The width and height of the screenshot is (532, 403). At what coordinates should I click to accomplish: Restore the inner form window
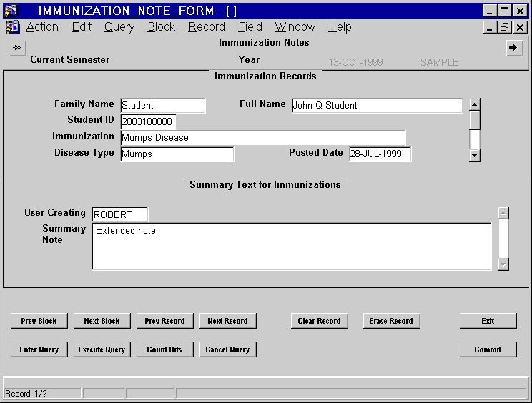pyautogui.click(x=504, y=27)
